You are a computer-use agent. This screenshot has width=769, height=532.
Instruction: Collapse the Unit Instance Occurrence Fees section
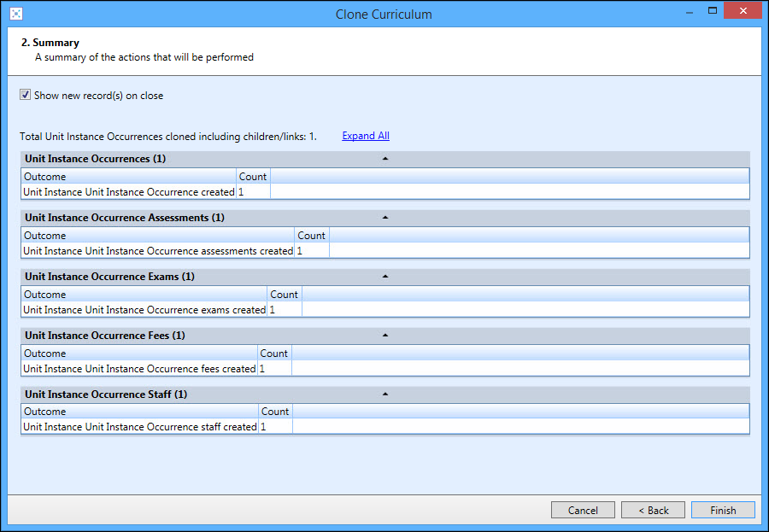384,335
